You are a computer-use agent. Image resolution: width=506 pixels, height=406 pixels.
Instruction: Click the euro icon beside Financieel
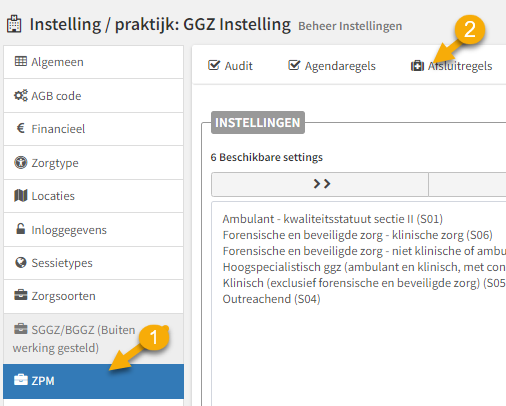(21, 128)
